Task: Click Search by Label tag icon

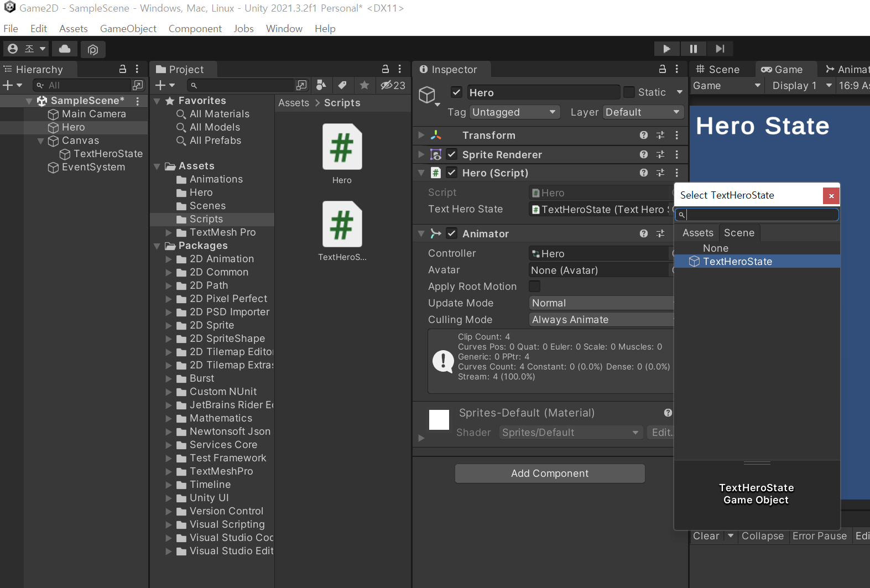Action: click(342, 85)
